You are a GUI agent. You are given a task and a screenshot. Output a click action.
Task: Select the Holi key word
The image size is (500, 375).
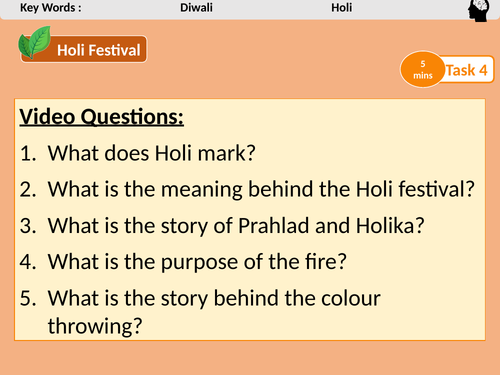point(341,8)
